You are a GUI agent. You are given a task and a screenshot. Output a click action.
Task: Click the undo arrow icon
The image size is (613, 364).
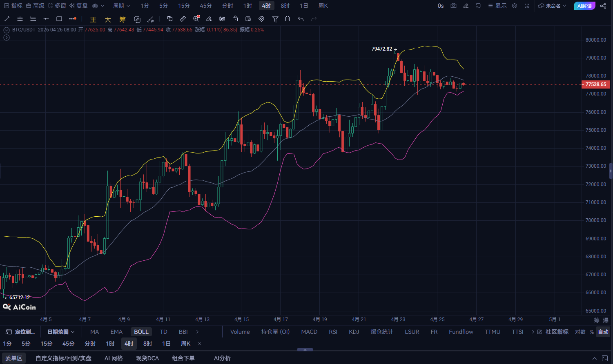pyautogui.click(x=301, y=19)
